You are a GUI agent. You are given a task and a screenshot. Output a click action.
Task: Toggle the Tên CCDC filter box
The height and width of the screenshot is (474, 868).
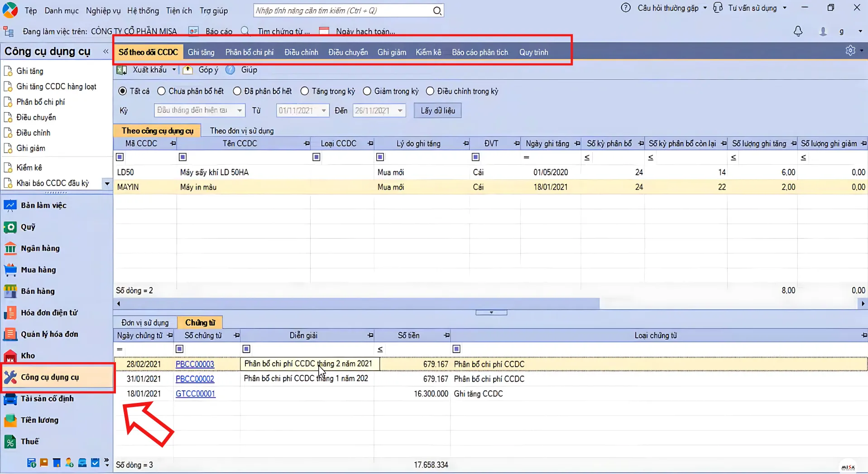tap(183, 157)
